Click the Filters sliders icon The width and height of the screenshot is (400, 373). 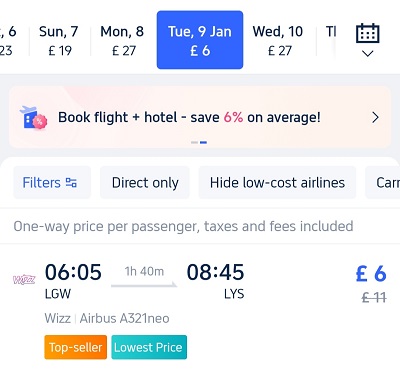click(71, 183)
